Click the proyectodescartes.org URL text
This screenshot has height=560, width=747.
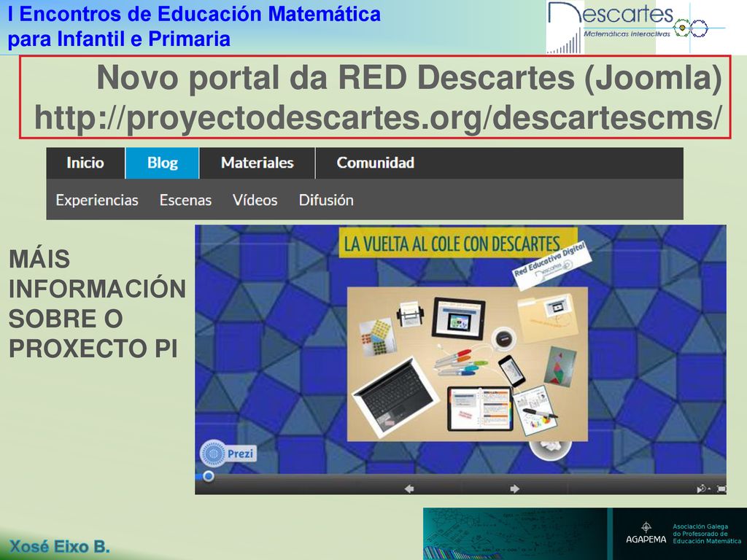[378, 117]
